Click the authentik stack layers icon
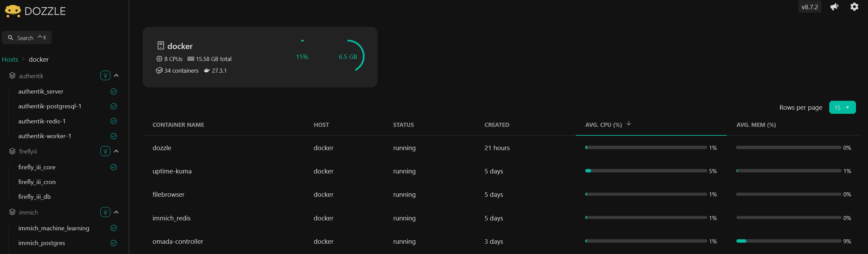The height and width of the screenshot is (254, 868). [x=12, y=76]
